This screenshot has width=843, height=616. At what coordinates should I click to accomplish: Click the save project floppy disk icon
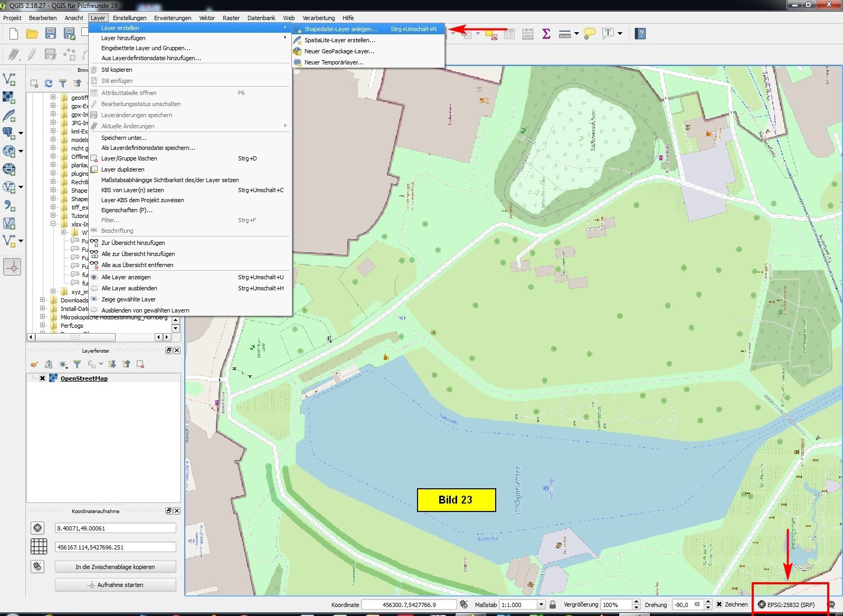[x=51, y=34]
